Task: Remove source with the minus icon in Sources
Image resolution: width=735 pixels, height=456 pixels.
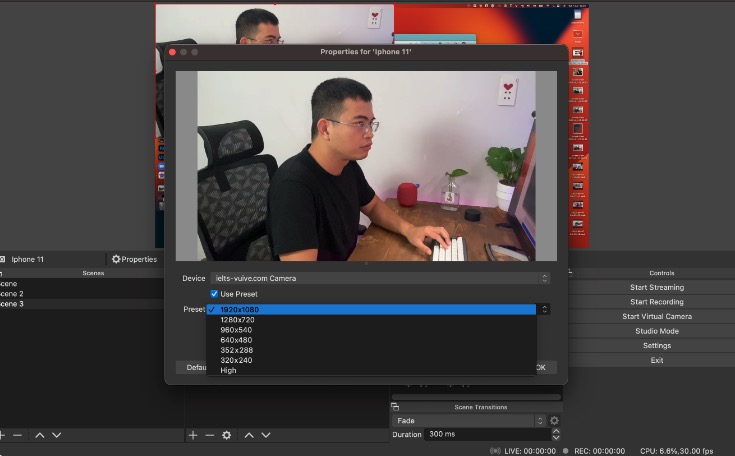Action: click(210, 435)
